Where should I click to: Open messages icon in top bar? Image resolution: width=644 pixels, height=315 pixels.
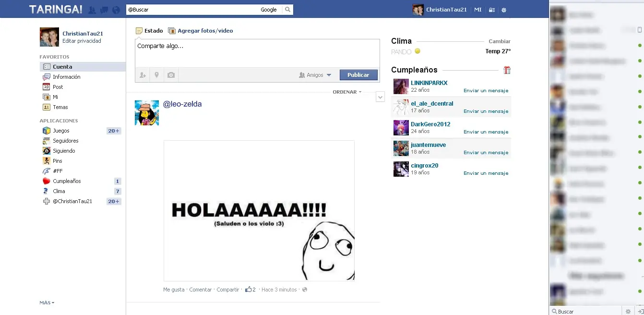tap(104, 10)
